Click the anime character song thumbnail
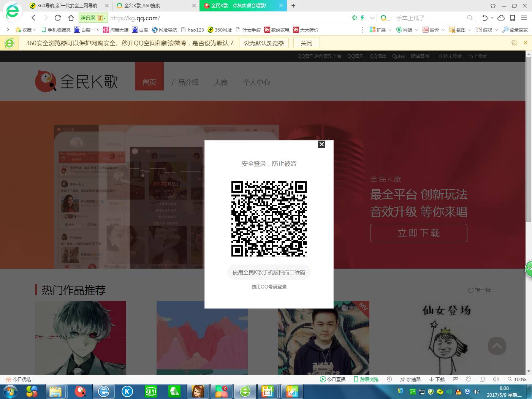The image size is (532, 399). coord(81,338)
